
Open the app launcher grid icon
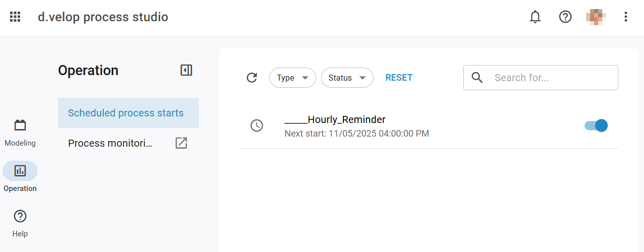(15, 17)
